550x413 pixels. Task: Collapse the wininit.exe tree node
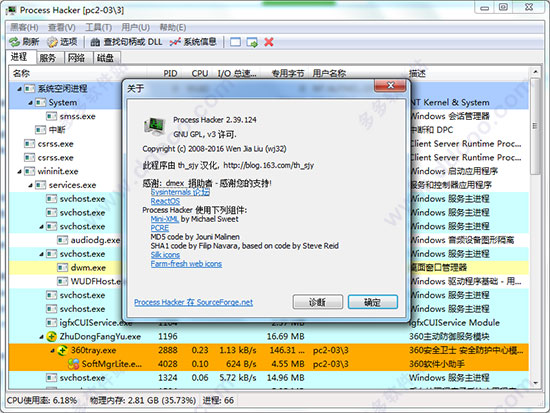(20, 172)
